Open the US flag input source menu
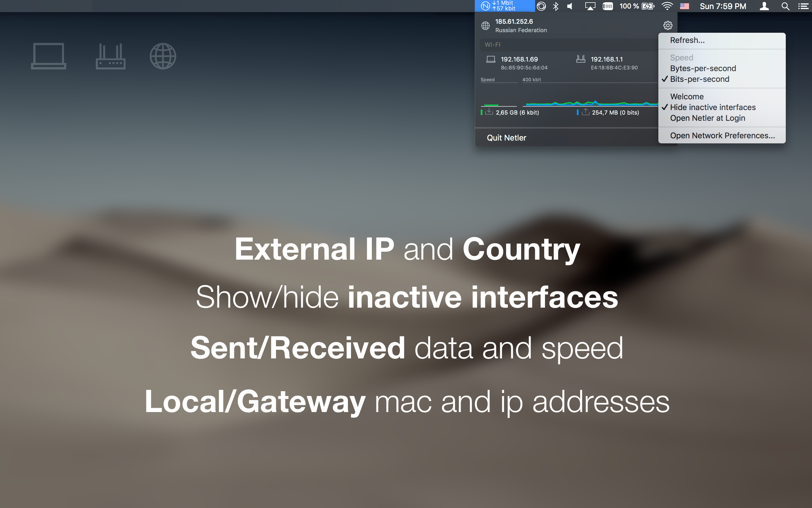 point(685,6)
